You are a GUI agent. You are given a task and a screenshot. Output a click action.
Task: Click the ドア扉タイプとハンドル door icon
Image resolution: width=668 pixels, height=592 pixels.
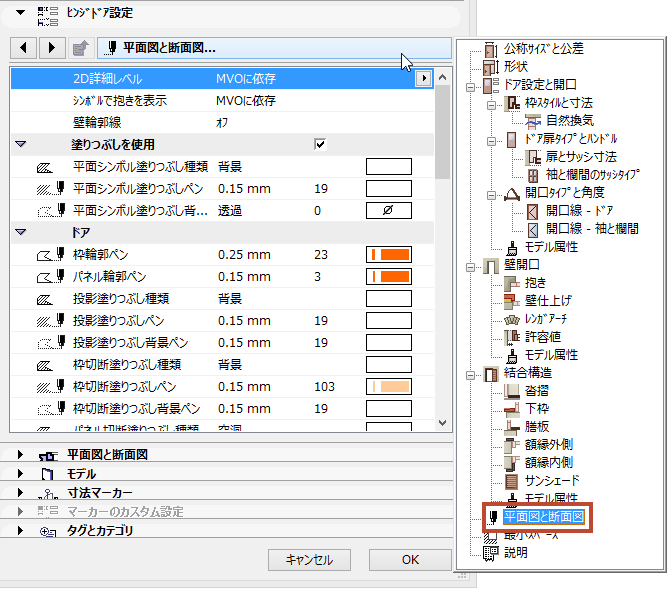(512, 139)
